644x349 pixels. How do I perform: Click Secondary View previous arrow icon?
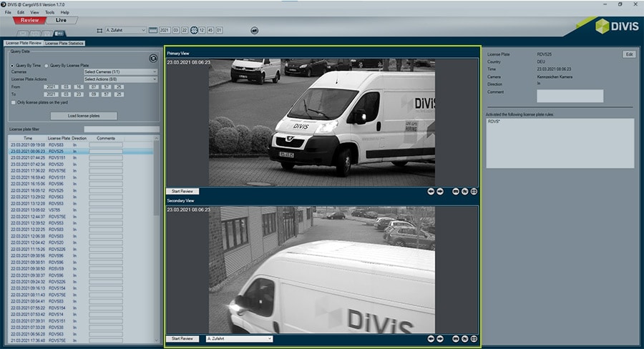click(x=431, y=339)
